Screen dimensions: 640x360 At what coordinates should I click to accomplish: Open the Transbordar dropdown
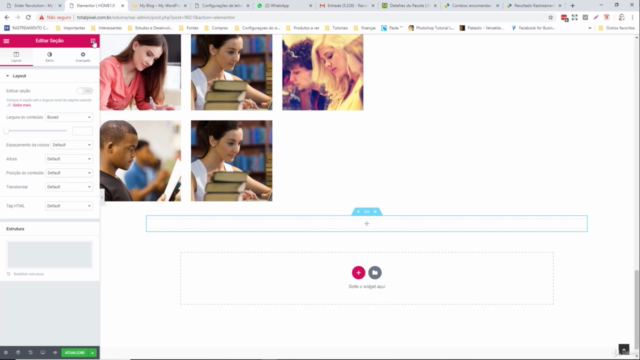tap(69, 187)
